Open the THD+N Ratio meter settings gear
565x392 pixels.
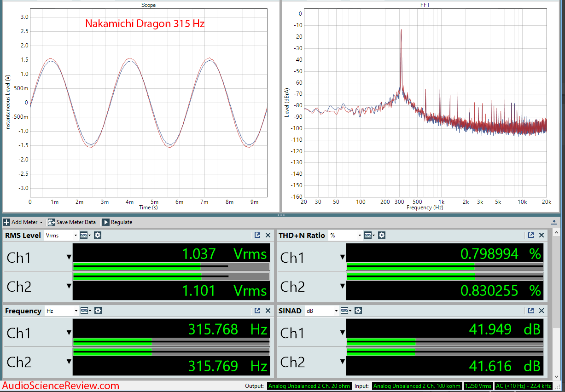(382, 235)
